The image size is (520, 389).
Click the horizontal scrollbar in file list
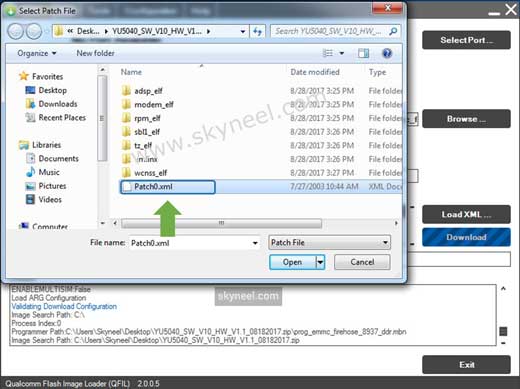[221, 223]
